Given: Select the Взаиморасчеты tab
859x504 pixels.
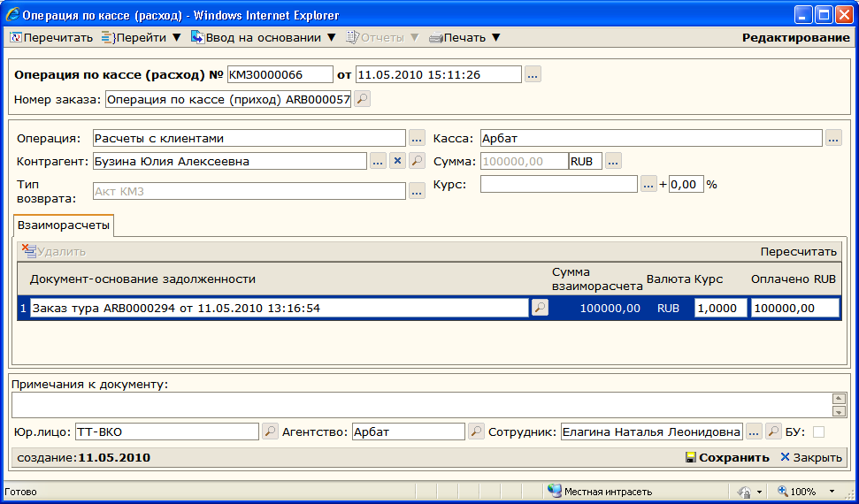Looking at the screenshot, I should click(64, 225).
